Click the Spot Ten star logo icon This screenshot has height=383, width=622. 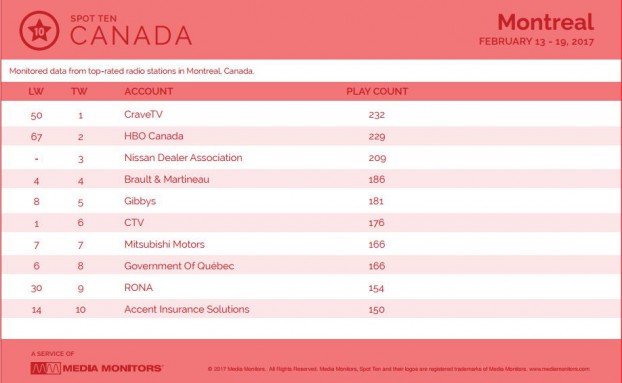tap(39, 31)
